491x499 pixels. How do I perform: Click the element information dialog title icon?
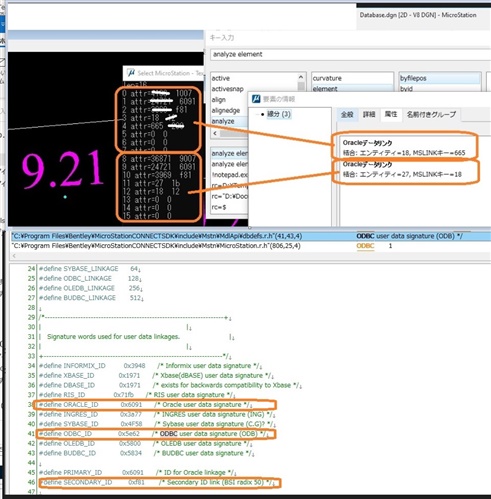256,99
